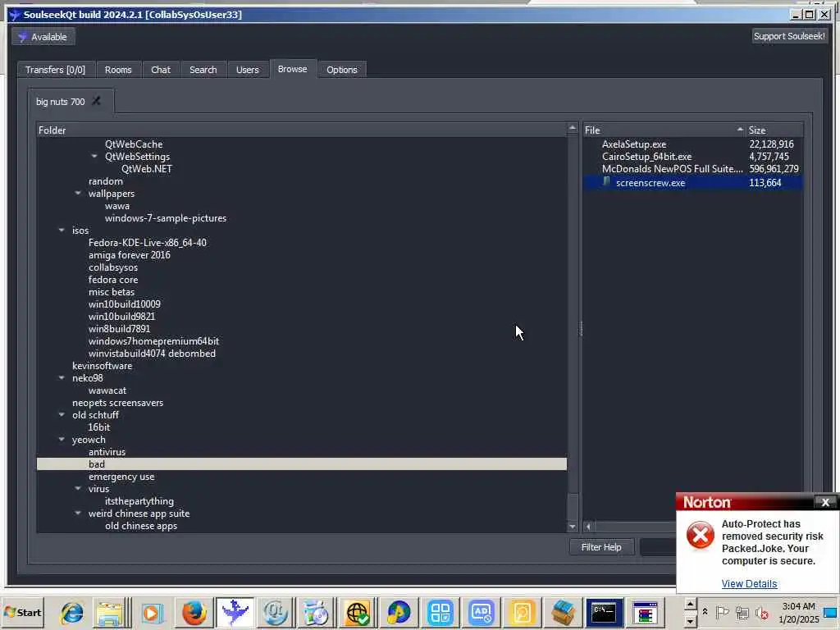Open the colored window list taskbar icon
Image resolution: width=840 pixels, height=630 pixels.
[645, 612]
